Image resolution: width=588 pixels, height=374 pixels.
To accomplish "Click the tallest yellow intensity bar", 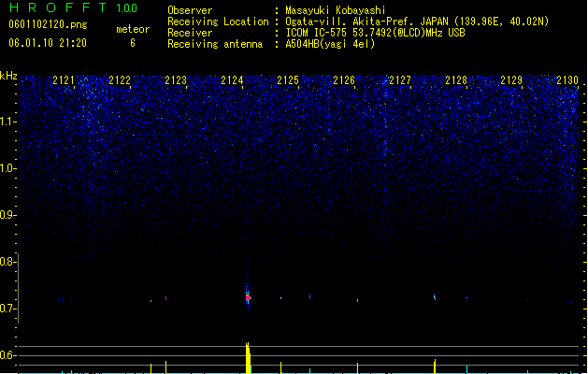I will click(x=248, y=358).
